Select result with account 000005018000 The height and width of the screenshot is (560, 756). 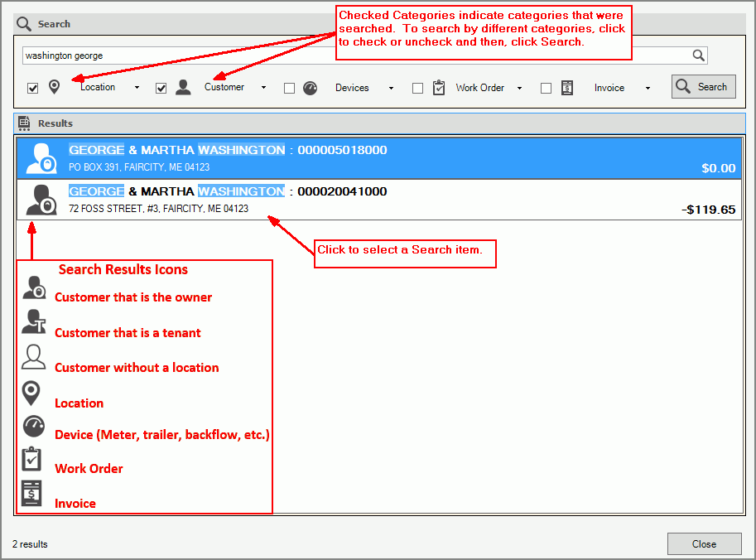pos(379,158)
